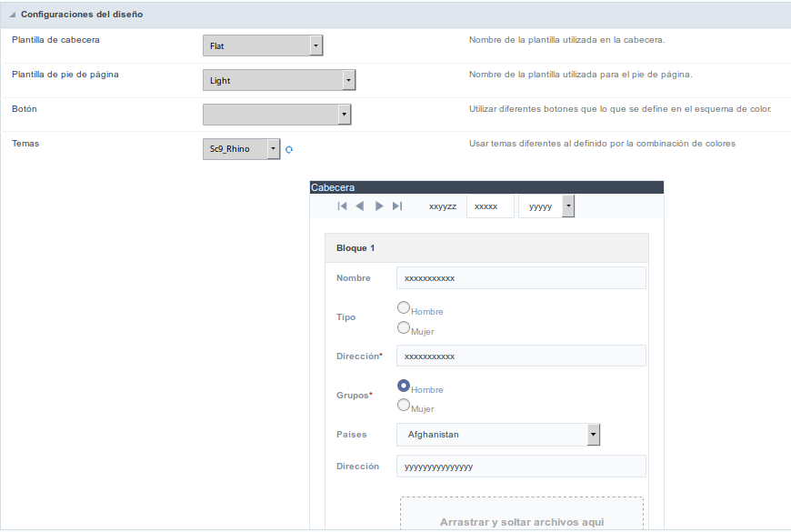This screenshot has width=791, height=532.
Task: Select the Mujer radio button under Grupos
Action: (403, 405)
